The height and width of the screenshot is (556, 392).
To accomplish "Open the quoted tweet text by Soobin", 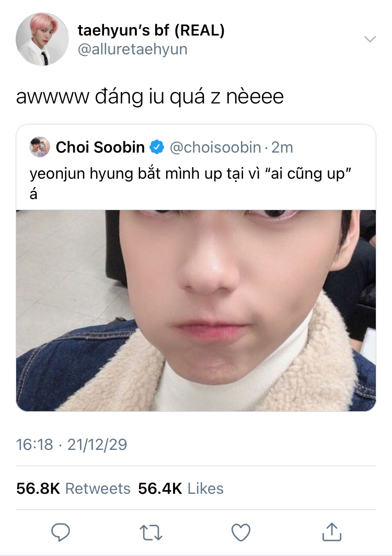I will [190, 183].
